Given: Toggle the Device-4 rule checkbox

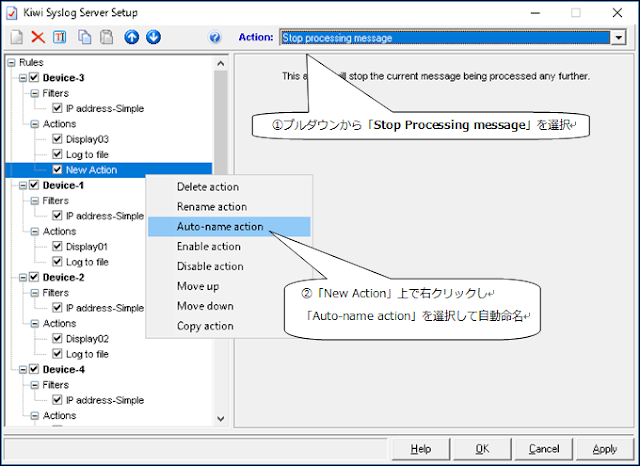Looking at the screenshot, I should point(34,370).
